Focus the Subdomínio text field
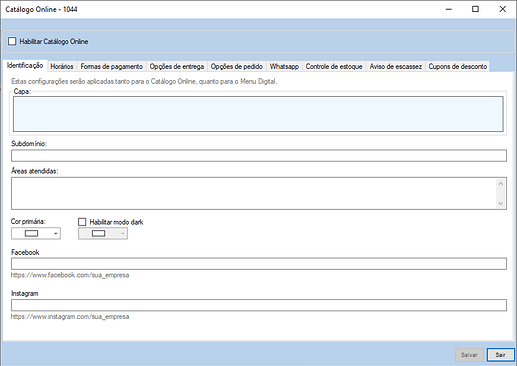The width and height of the screenshot is (517, 366). pos(259,156)
